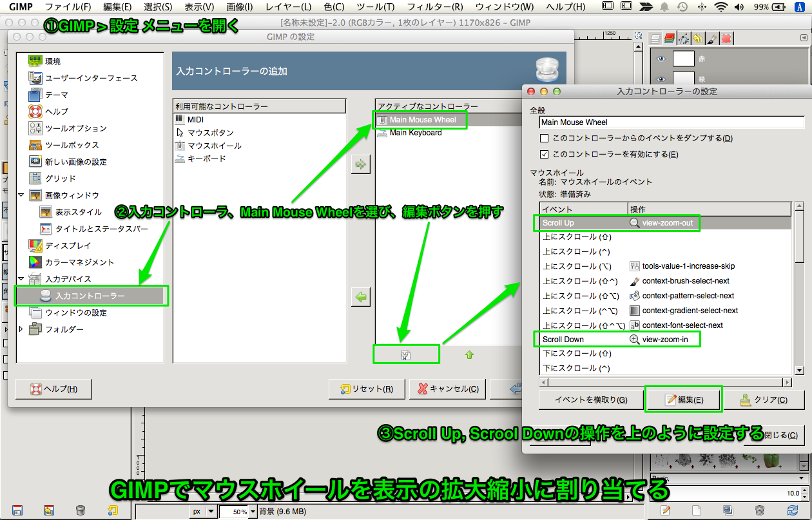Viewport: 812px width, 520px height.
Task: Open the 50% zoom dropdown arrow
Action: click(253, 511)
